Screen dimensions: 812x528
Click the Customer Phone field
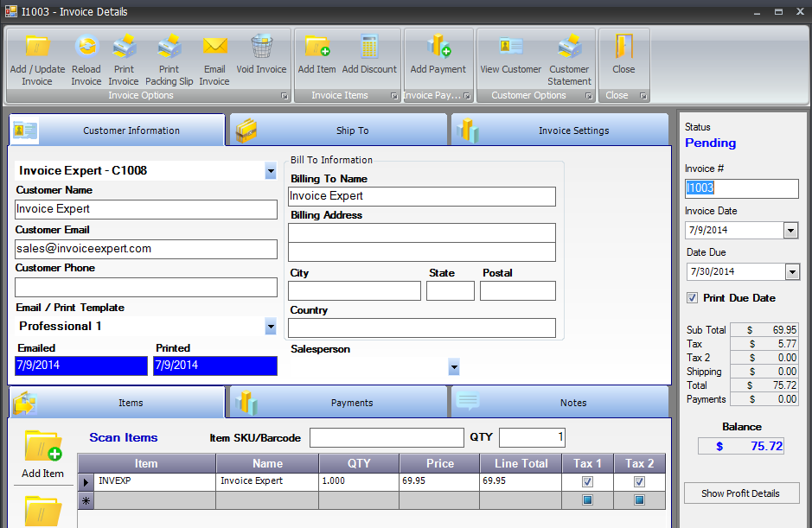coord(146,287)
